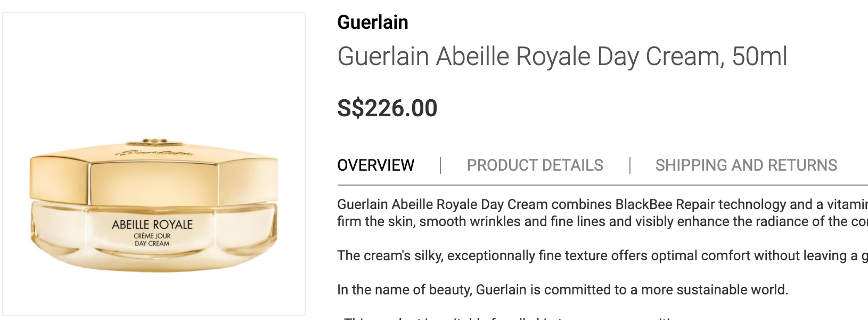
Task: Click the emblem on top of the jar lid
Action: click(154, 142)
